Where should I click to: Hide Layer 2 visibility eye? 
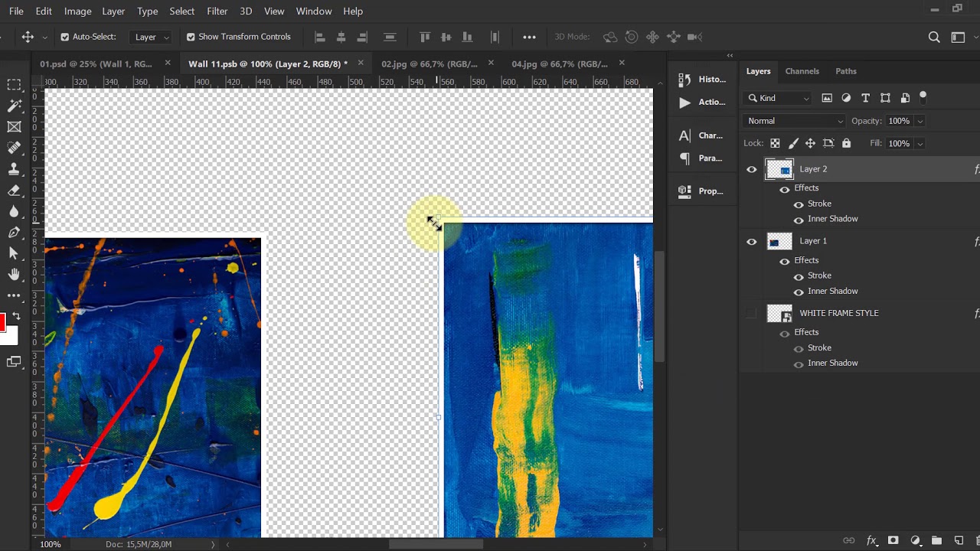coord(751,170)
